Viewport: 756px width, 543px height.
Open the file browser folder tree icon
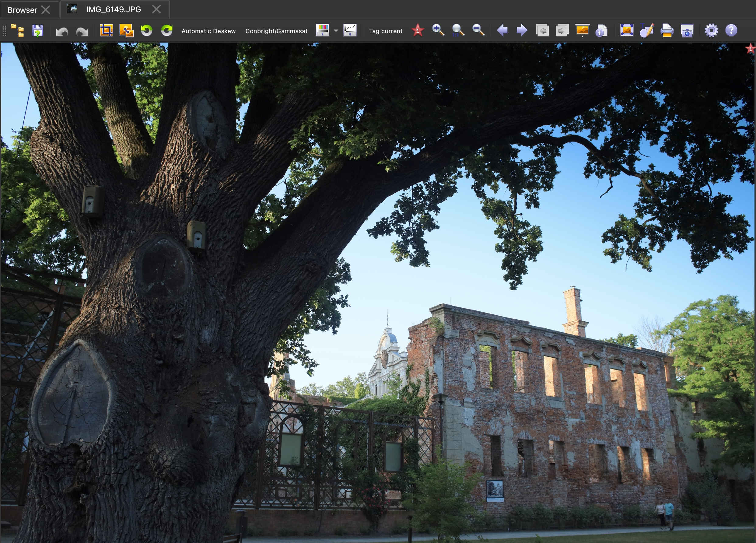tap(17, 31)
